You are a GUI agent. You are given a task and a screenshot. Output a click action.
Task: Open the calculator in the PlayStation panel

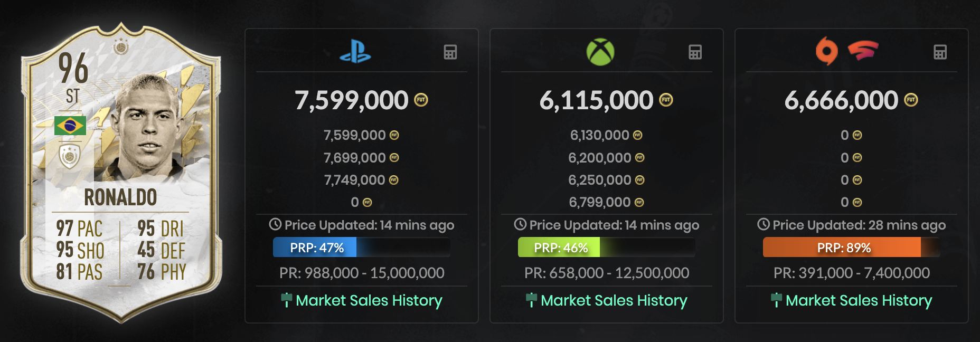coord(450,52)
